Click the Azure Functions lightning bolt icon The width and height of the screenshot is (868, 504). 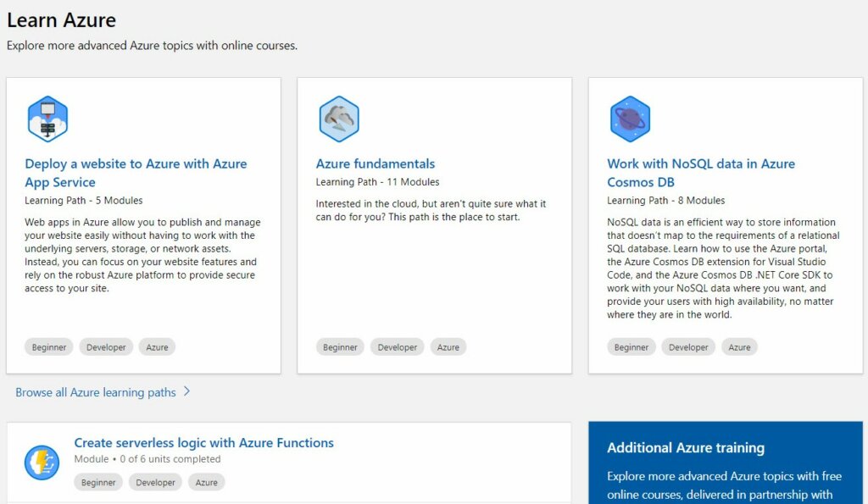click(42, 462)
